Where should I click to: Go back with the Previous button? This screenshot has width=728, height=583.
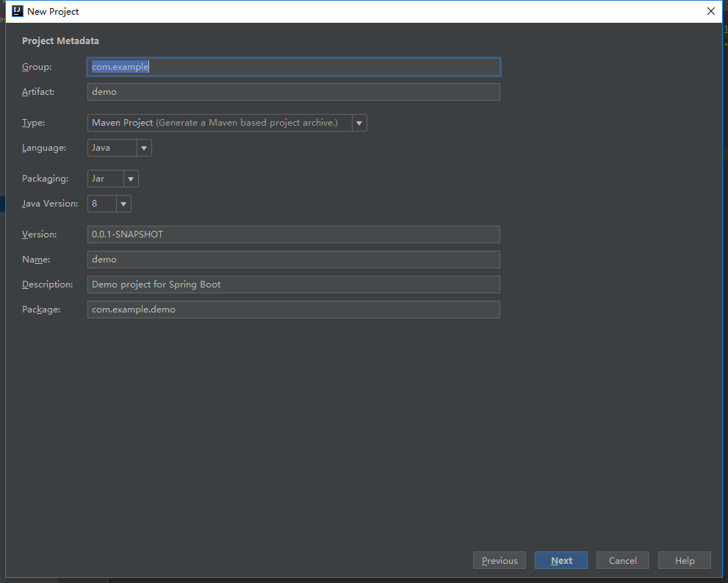499,560
